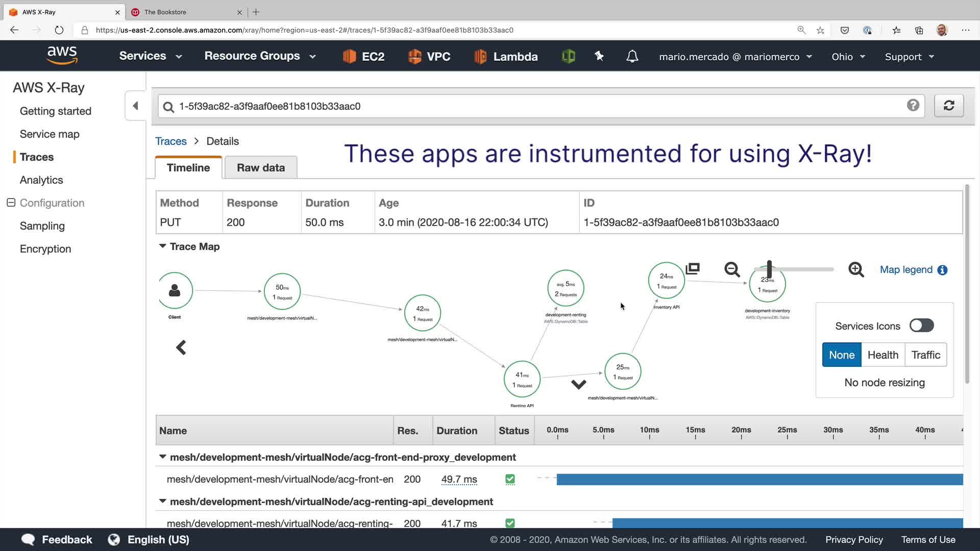This screenshot has width=980, height=551.
Task: Collapse the X-Ray side navigation panel
Action: point(135,106)
